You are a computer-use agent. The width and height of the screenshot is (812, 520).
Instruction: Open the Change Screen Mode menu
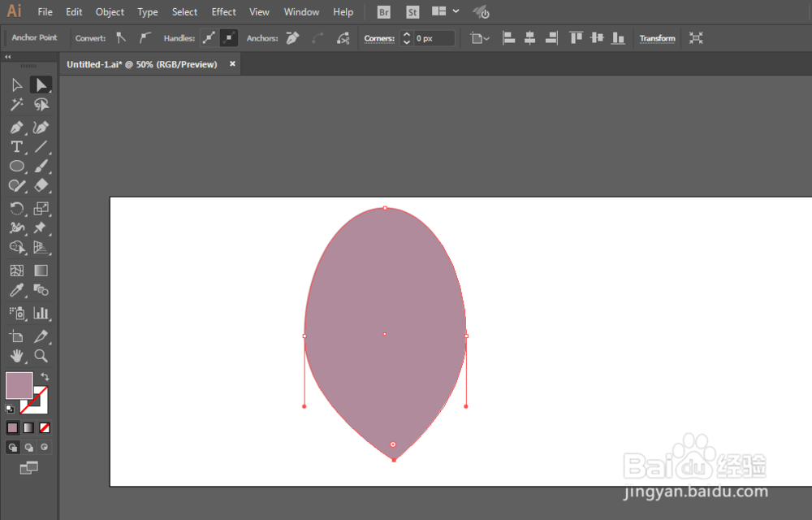click(x=29, y=468)
